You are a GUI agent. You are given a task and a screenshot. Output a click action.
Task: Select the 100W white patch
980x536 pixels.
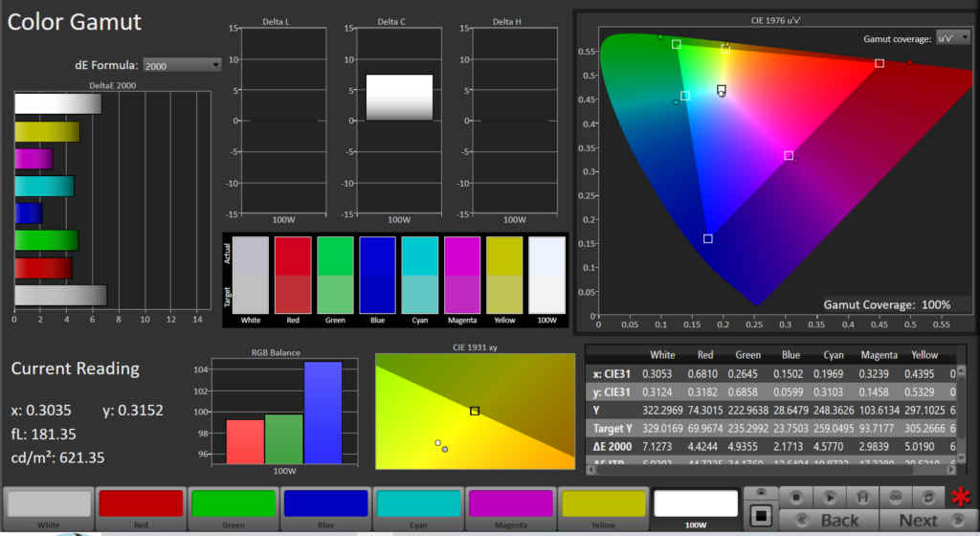(x=697, y=504)
